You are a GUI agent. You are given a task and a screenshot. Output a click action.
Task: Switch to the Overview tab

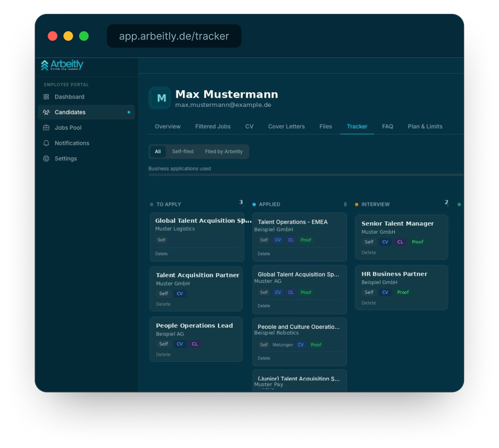point(168,126)
